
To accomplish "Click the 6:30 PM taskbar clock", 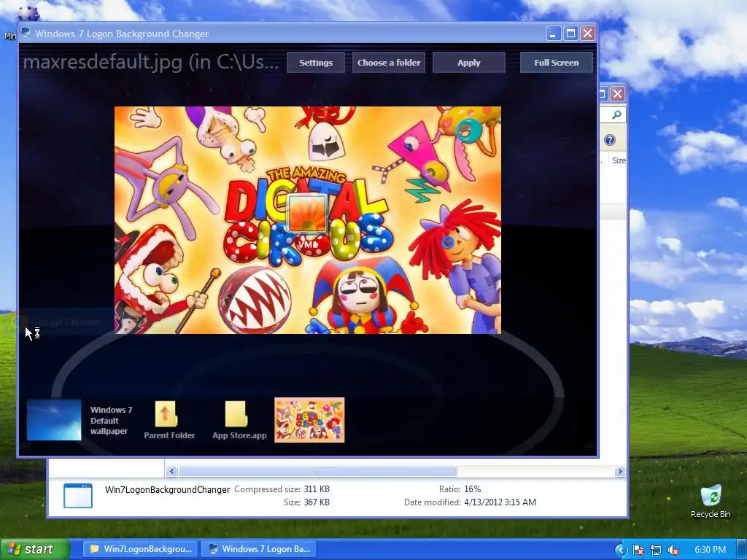I will (x=711, y=550).
